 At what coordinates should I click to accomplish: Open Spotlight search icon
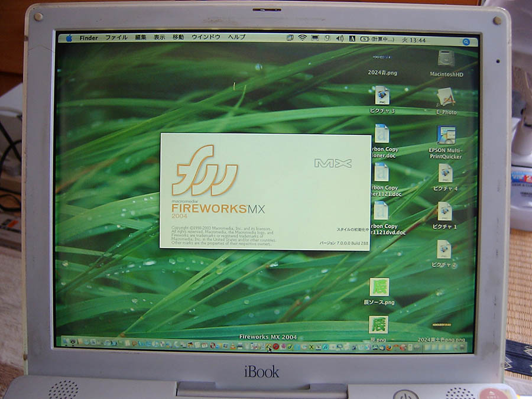[466, 42]
